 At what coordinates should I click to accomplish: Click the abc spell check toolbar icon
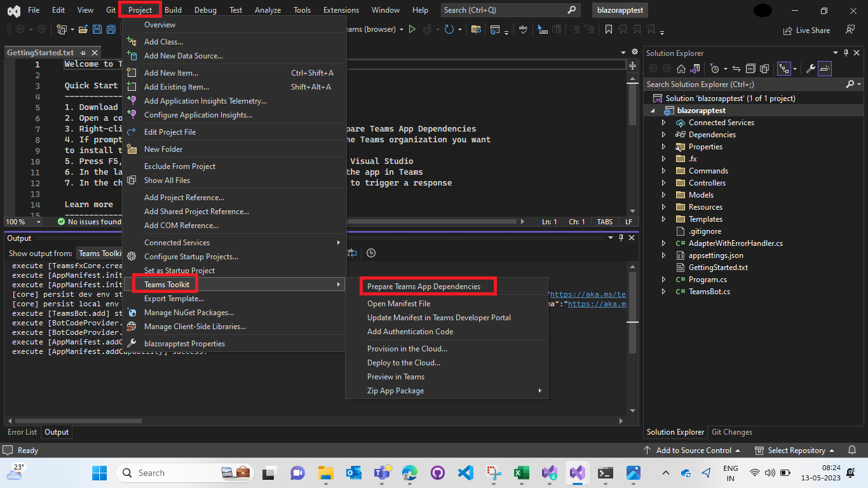click(523, 29)
